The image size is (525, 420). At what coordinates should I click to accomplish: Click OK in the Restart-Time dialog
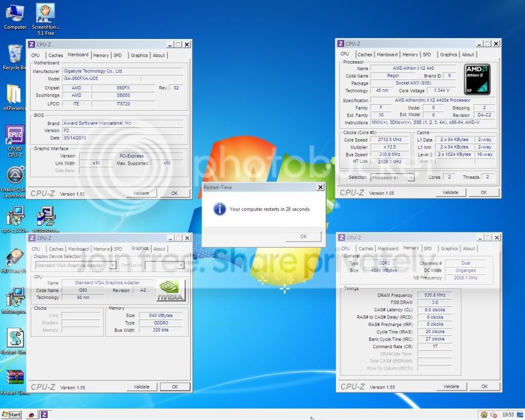tap(304, 236)
